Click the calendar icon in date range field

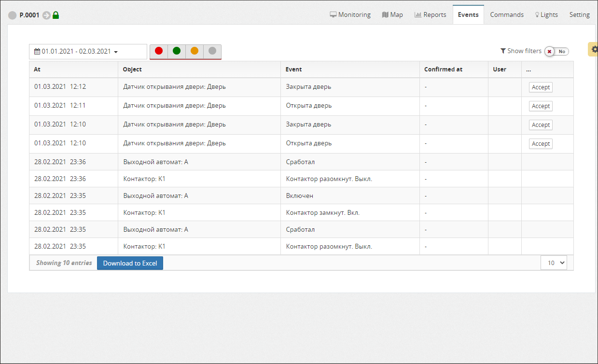tap(37, 51)
